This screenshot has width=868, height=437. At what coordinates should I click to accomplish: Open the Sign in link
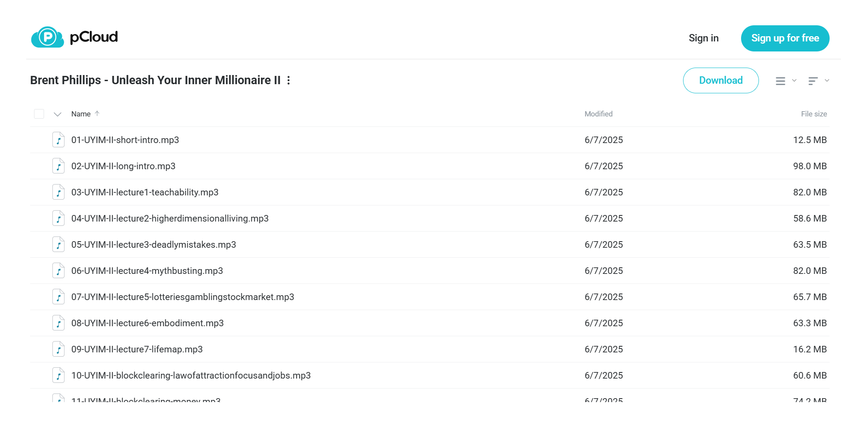704,38
